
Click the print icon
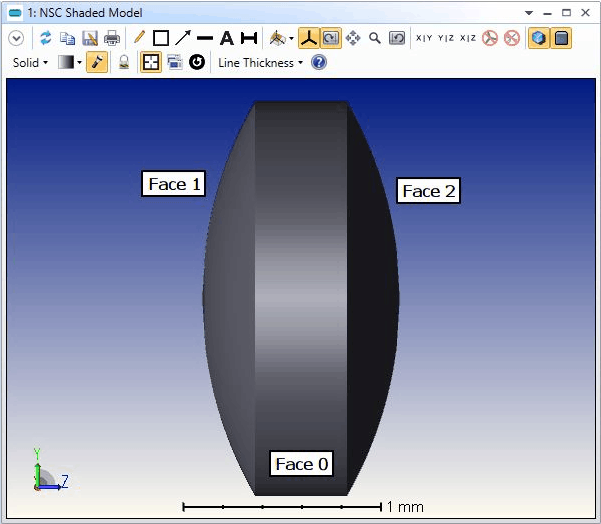point(112,38)
